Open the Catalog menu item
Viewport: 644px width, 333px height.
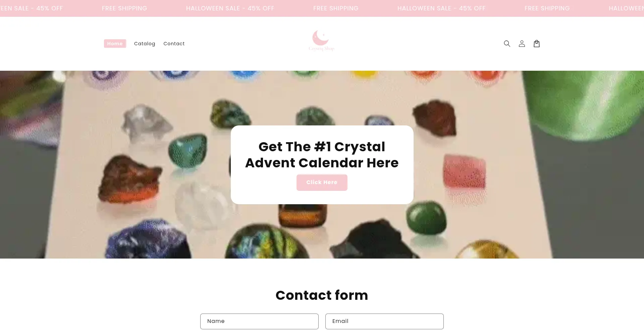(145, 44)
